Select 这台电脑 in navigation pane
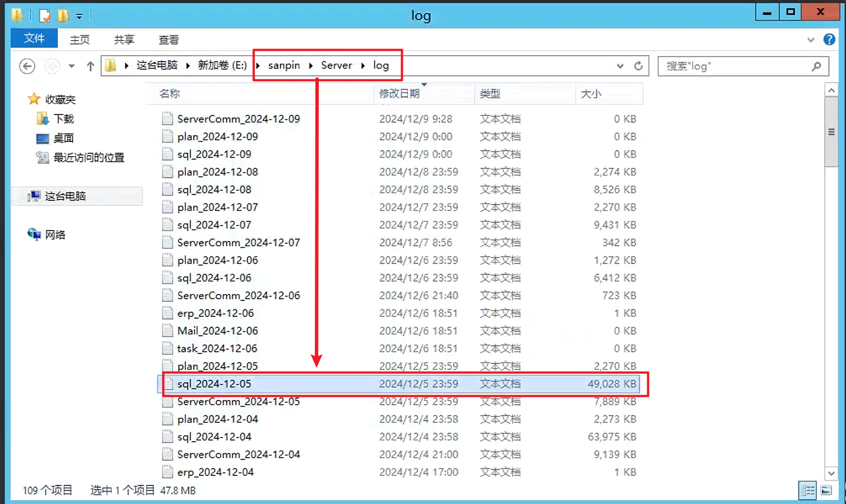Screen dimensions: 846x504 65,196
